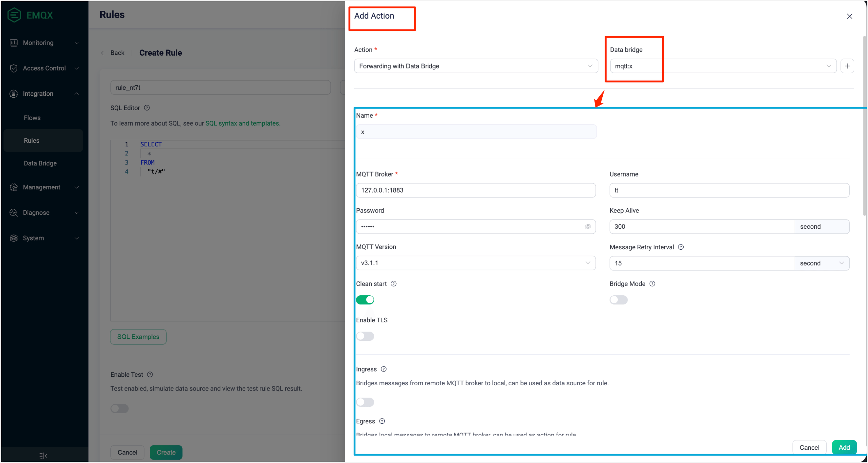Enable the Bridge Mode switch
Viewport: 868px width, 463px height.
click(x=618, y=300)
